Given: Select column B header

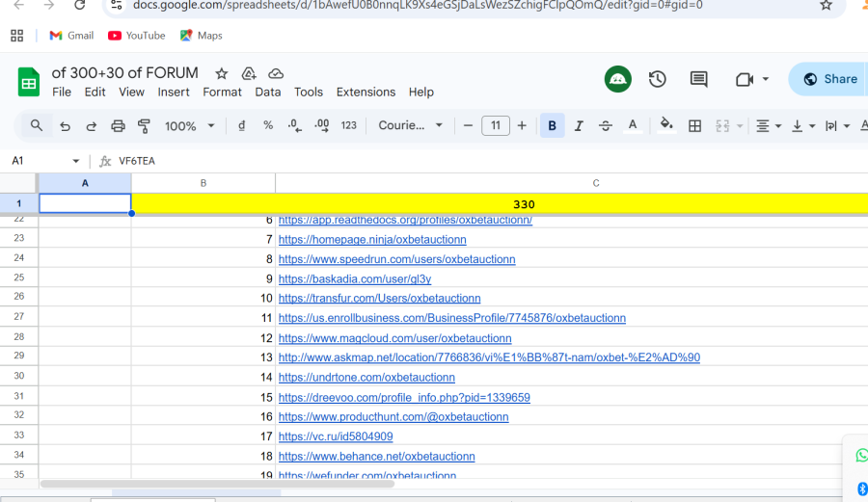Looking at the screenshot, I should (203, 183).
